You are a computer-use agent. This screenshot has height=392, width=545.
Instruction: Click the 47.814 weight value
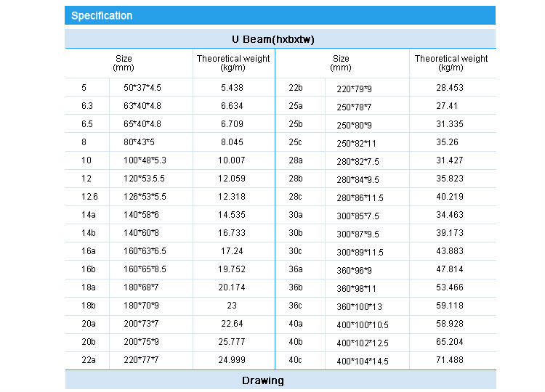(450, 269)
